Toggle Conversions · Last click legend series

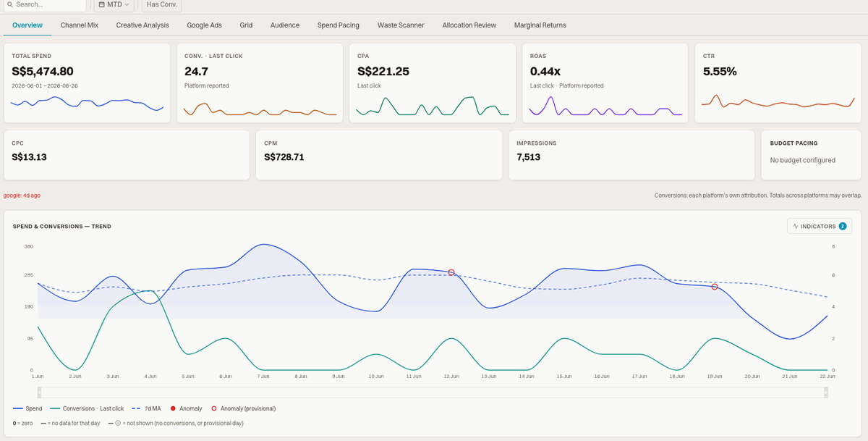(85, 408)
